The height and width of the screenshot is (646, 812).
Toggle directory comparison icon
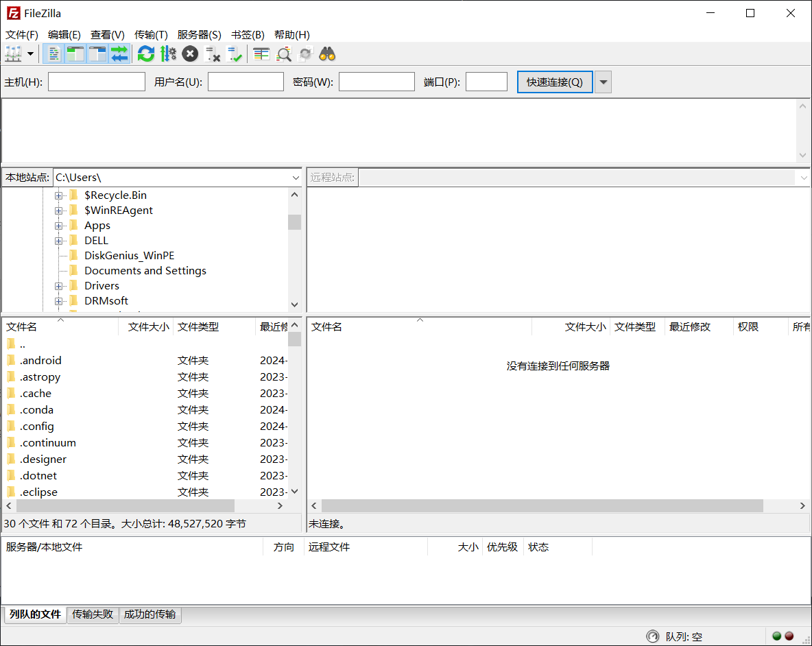284,53
